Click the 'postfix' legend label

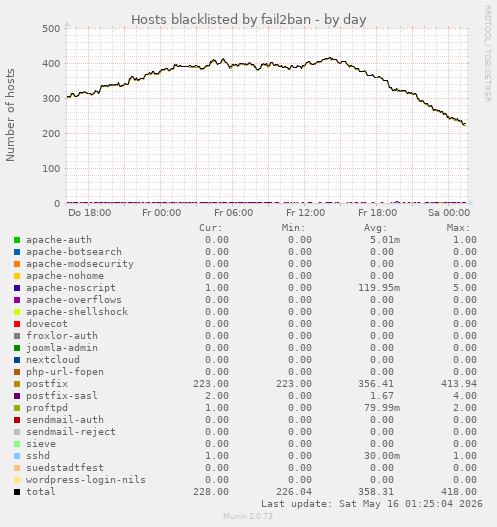47,384
